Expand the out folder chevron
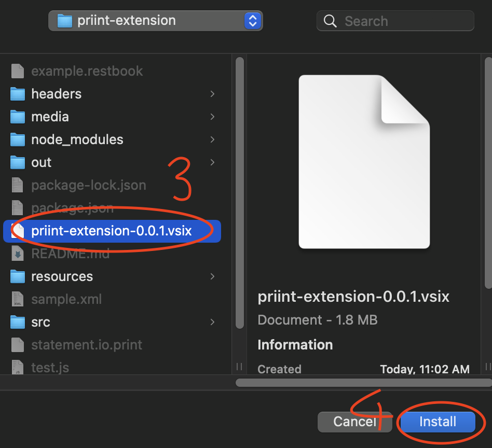This screenshot has width=492, height=448. coord(212,162)
